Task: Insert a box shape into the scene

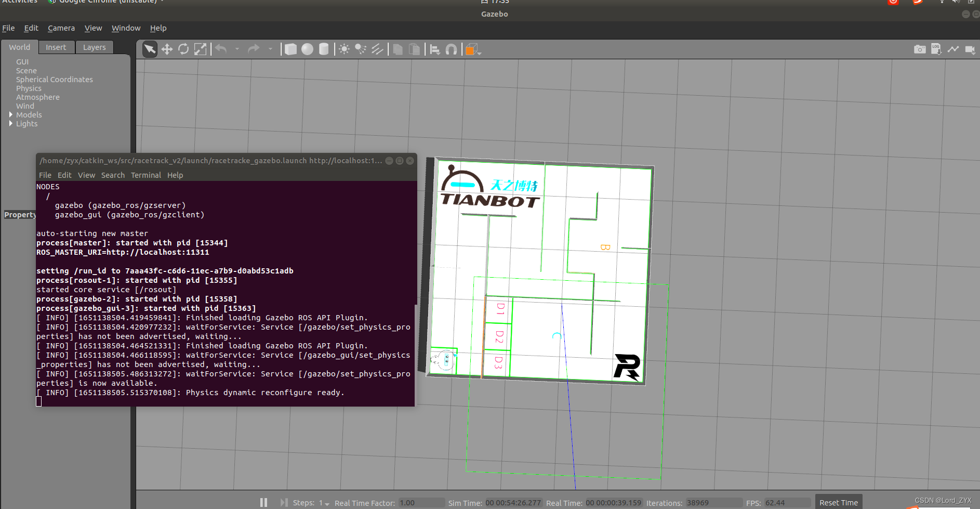Action: tap(290, 49)
